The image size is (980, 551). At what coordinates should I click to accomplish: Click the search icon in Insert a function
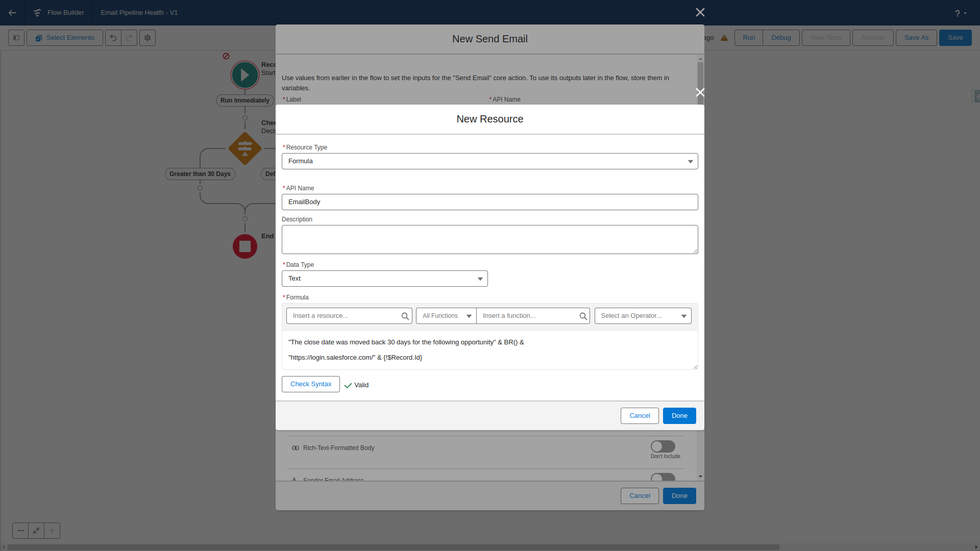coord(583,316)
